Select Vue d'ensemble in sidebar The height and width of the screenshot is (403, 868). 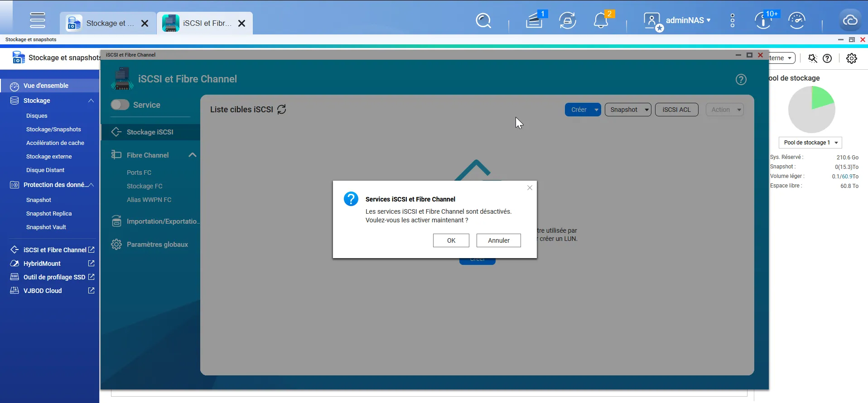click(x=46, y=86)
